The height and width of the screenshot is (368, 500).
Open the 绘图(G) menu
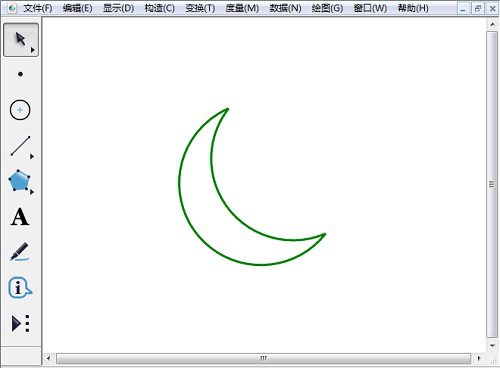[327, 8]
